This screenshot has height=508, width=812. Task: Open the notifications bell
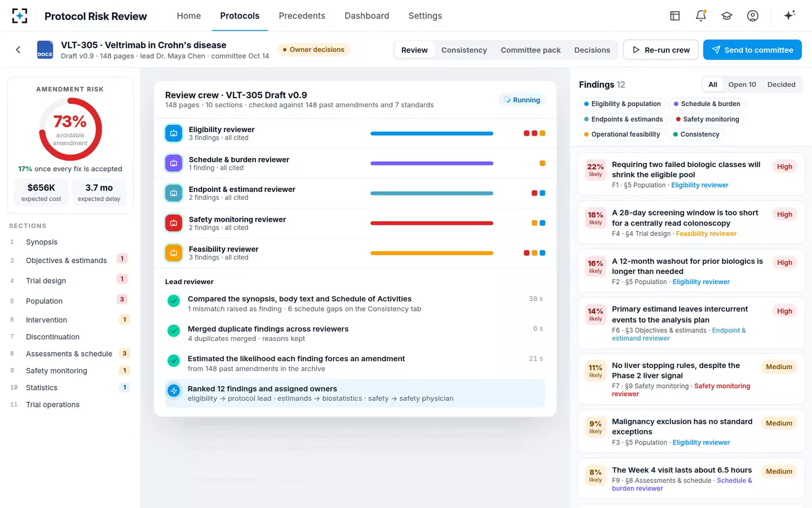pos(701,16)
